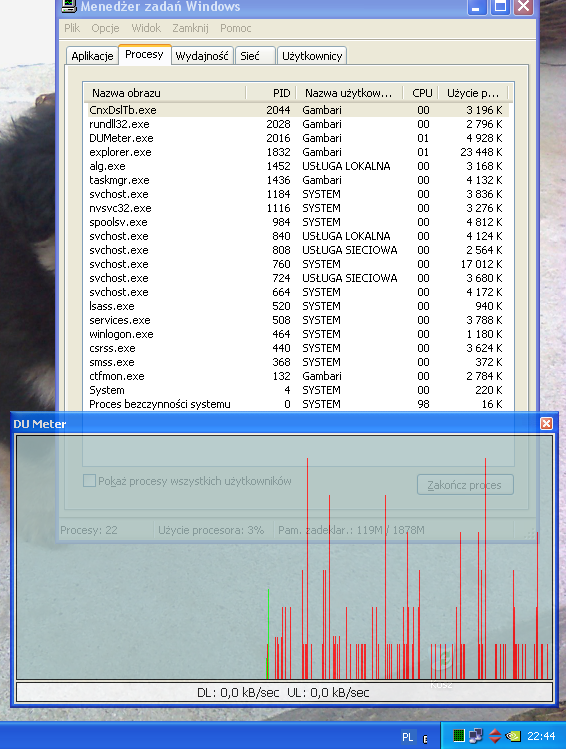Close the DU Meter window
The width and height of the screenshot is (566, 749).
click(x=546, y=424)
